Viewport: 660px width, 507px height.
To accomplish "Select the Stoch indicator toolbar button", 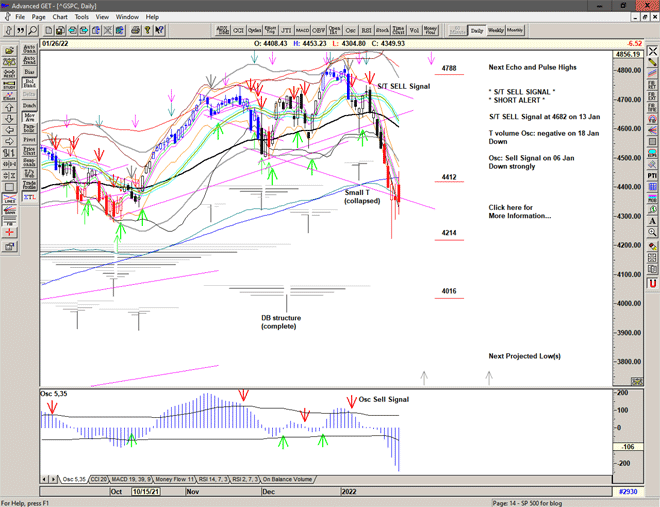I will click(x=384, y=30).
